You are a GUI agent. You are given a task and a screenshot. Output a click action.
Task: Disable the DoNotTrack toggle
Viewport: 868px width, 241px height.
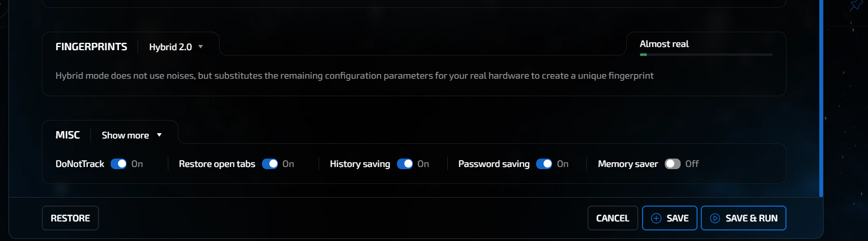[x=119, y=164]
